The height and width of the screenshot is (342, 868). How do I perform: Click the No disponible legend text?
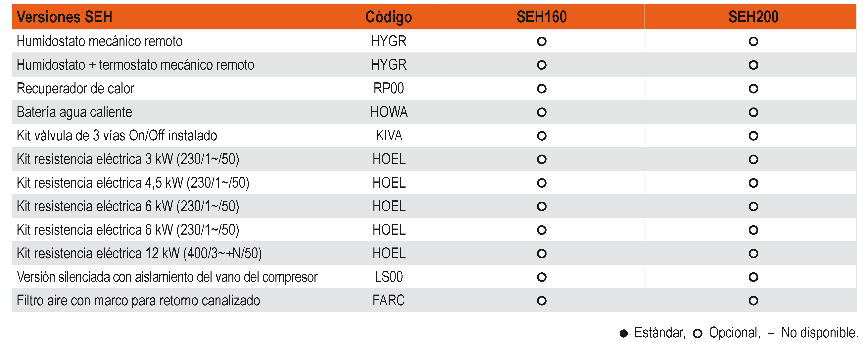[x=819, y=333]
